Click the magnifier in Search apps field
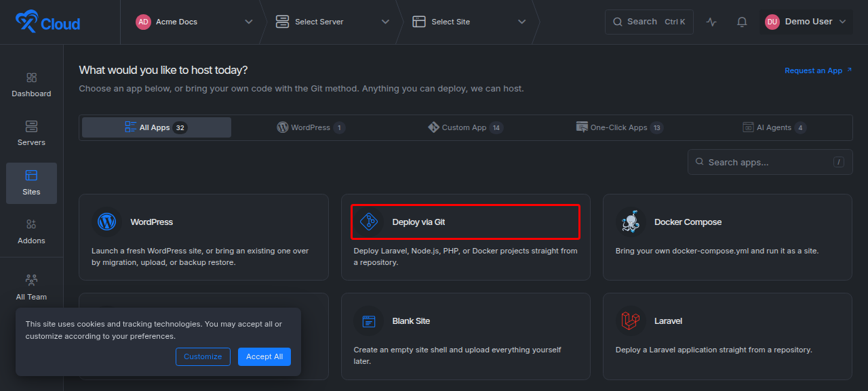The width and height of the screenshot is (868, 391). click(699, 162)
